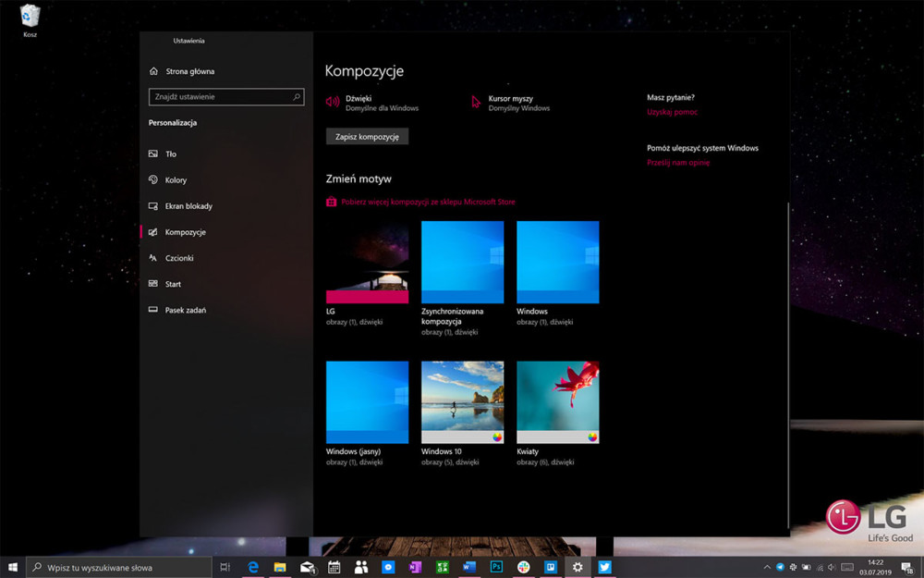Click the clock showing 14:22
The height and width of the screenshot is (578, 924).
pyautogui.click(x=875, y=568)
